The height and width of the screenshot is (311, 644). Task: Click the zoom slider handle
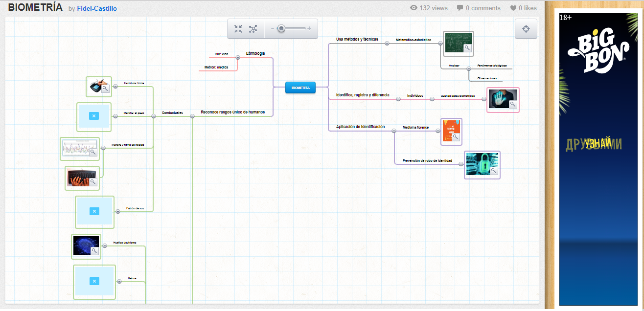[281, 29]
